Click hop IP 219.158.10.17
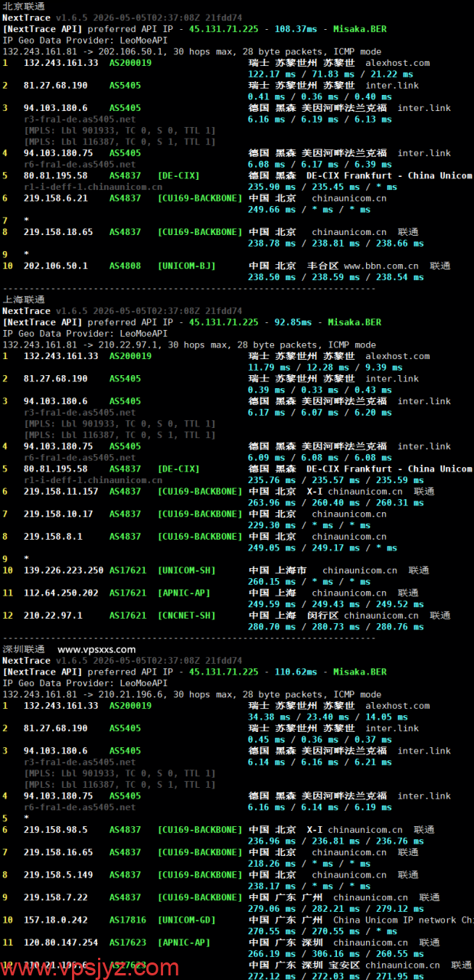This screenshot has height=980, width=474. click(x=58, y=514)
